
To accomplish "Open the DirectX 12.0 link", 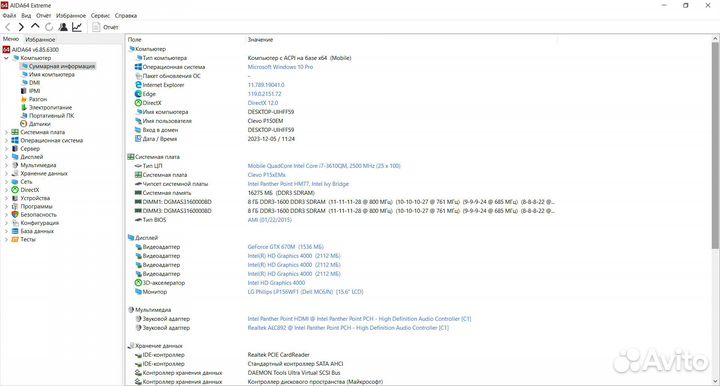I will [263, 103].
